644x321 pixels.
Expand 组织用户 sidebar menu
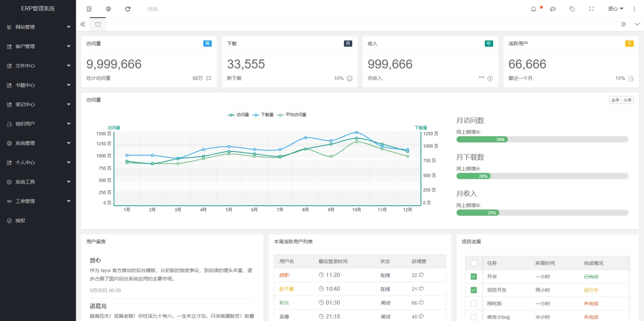point(38,124)
